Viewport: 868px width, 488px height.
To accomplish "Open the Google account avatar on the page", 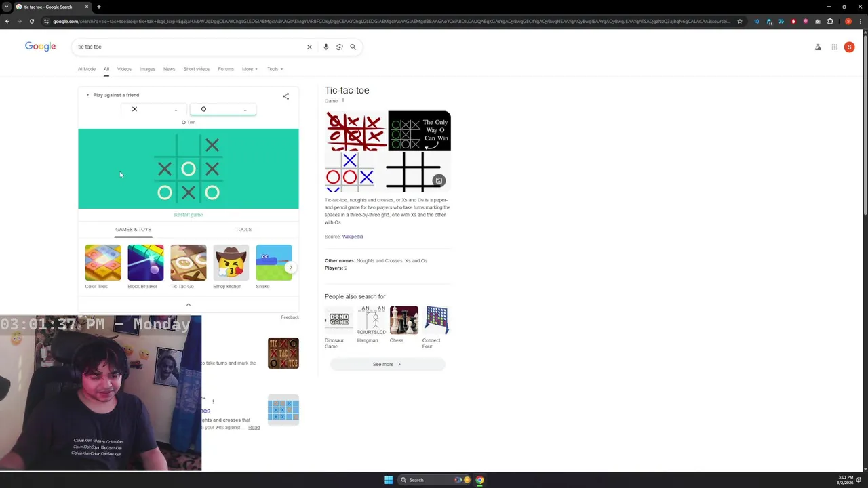I will [x=849, y=47].
